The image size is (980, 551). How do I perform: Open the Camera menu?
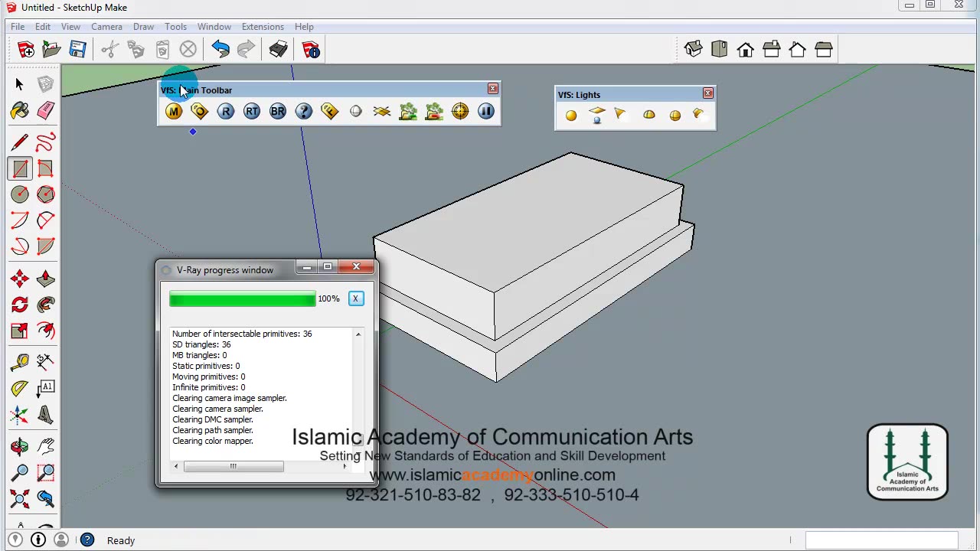point(106,27)
